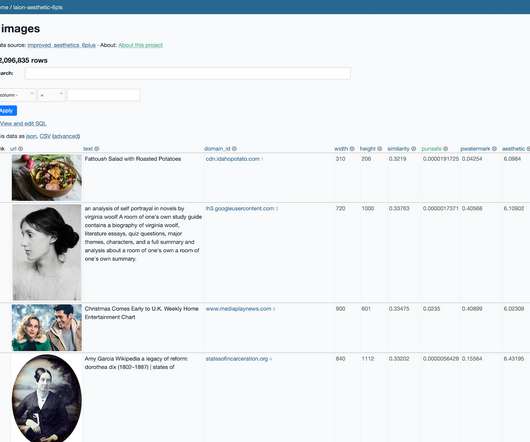Click into the Search text box

click(188, 73)
